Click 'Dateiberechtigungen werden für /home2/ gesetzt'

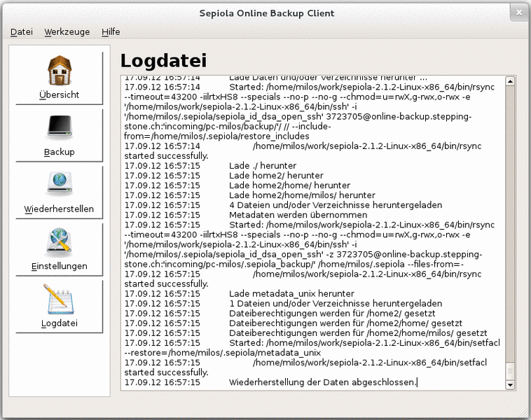pos(332,314)
